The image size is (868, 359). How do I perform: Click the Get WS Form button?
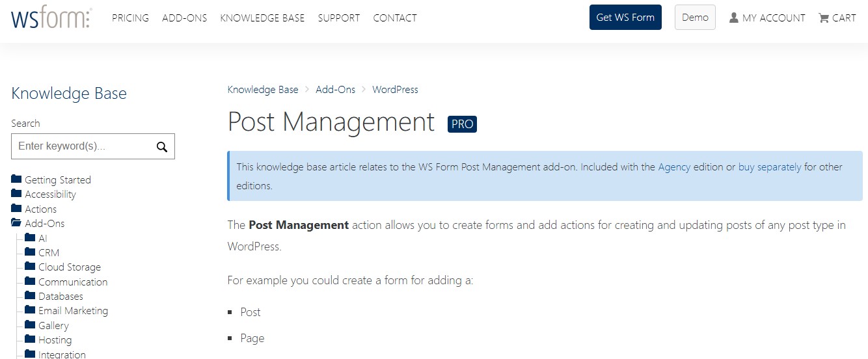[625, 18]
